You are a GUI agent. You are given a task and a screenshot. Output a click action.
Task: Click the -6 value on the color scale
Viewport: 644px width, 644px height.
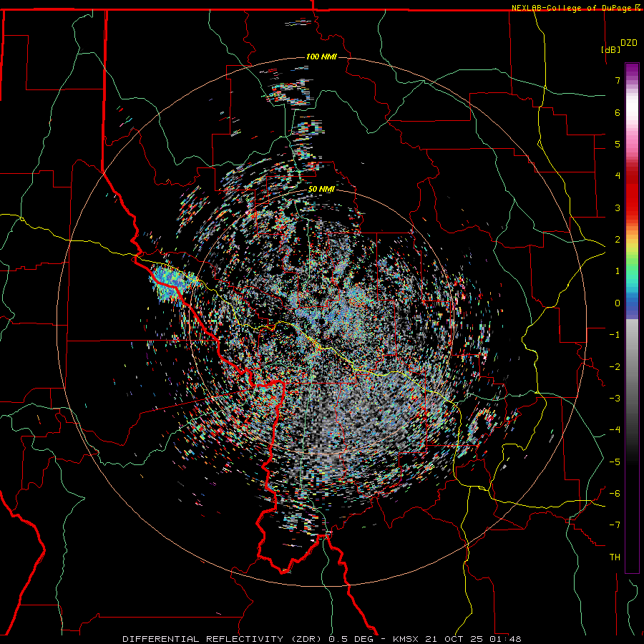click(x=615, y=494)
